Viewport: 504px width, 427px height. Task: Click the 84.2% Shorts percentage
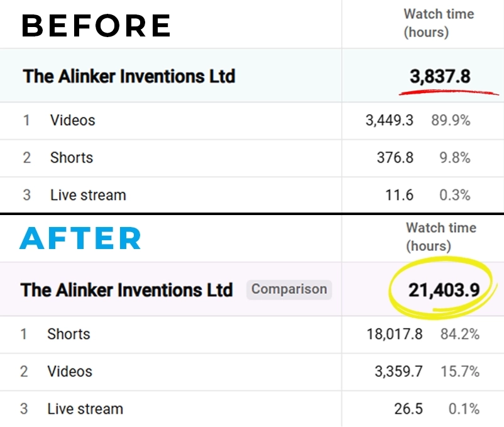[459, 334]
